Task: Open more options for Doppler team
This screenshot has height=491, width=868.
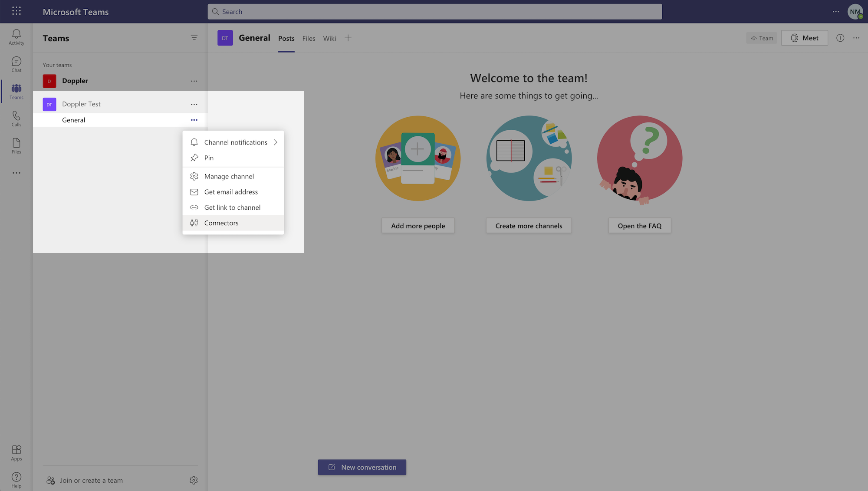Action: pyautogui.click(x=194, y=81)
